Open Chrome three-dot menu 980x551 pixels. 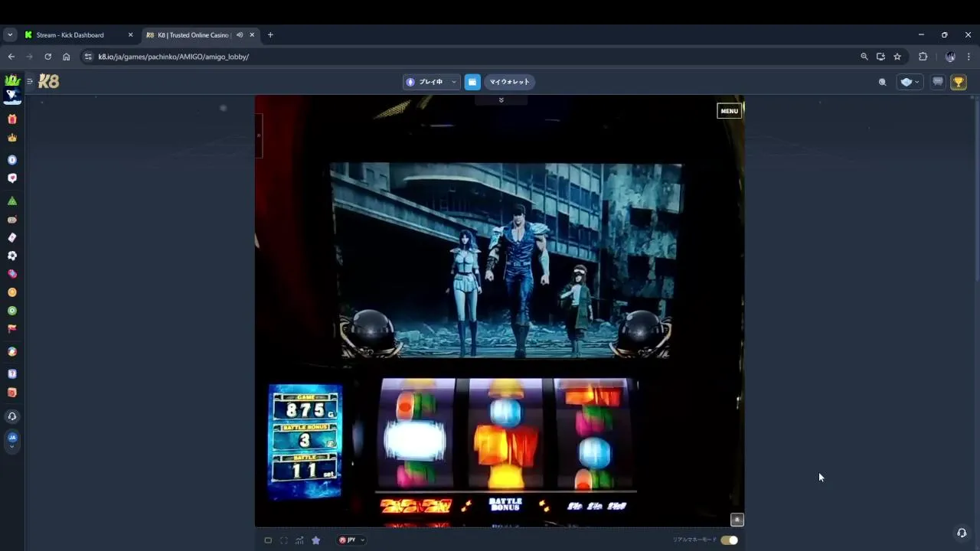click(969, 57)
